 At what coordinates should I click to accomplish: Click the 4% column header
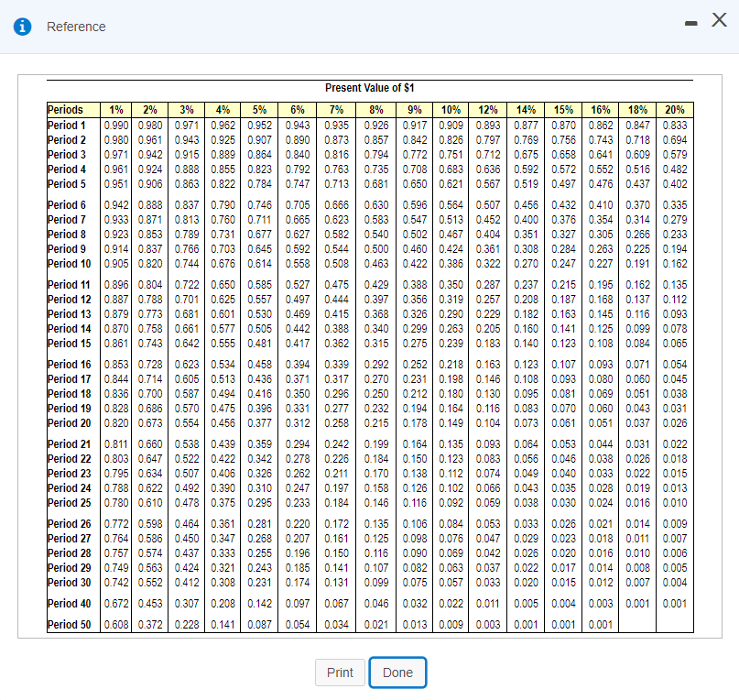[223, 110]
